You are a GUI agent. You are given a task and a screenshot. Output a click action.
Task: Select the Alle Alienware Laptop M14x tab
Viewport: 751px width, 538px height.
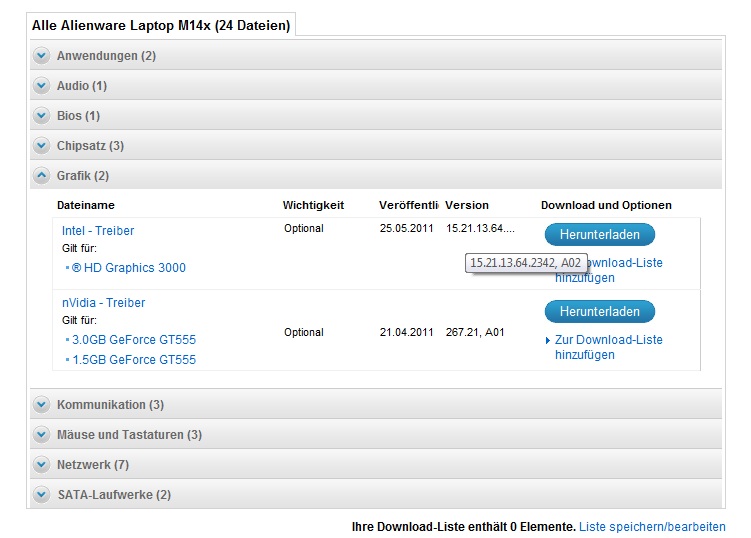(x=161, y=25)
